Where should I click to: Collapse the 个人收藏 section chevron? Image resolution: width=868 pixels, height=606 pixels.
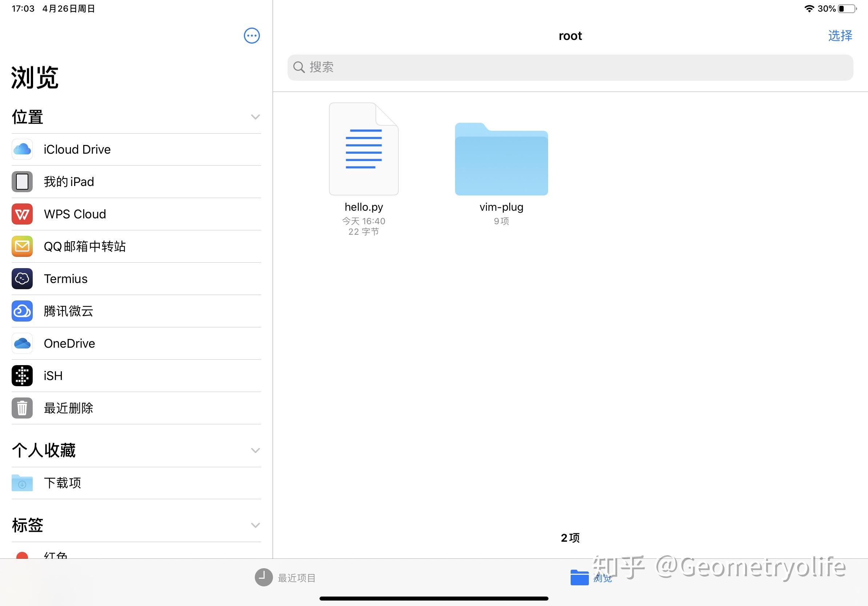256,451
